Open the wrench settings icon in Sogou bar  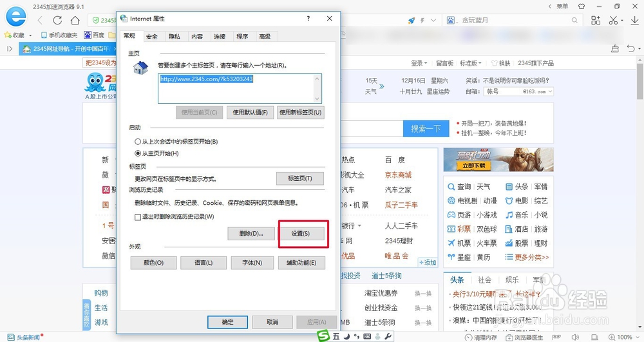pos(387,337)
